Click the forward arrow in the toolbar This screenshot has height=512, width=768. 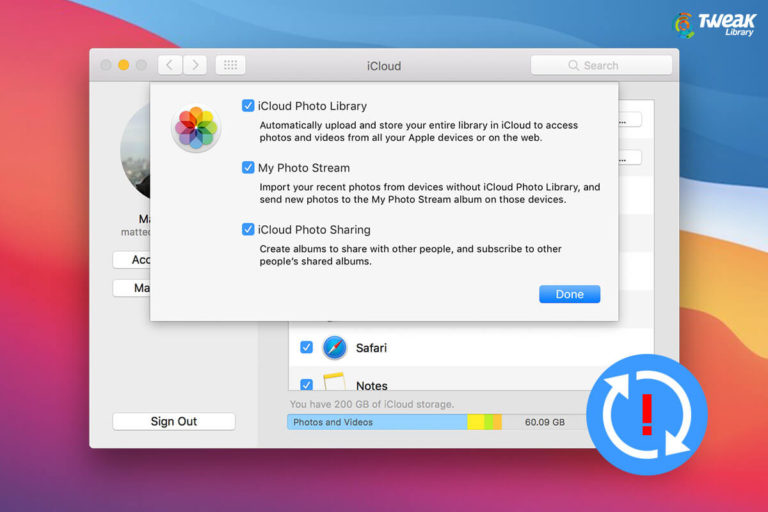[195, 65]
